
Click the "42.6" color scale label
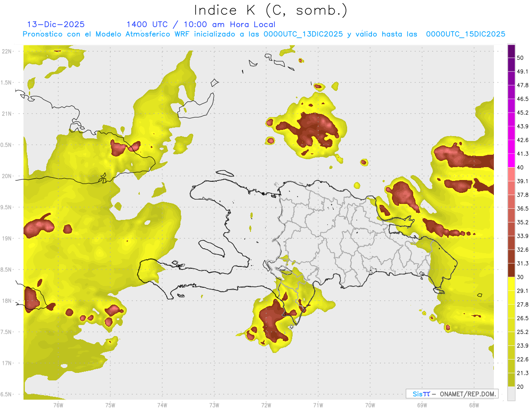pos(523,140)
